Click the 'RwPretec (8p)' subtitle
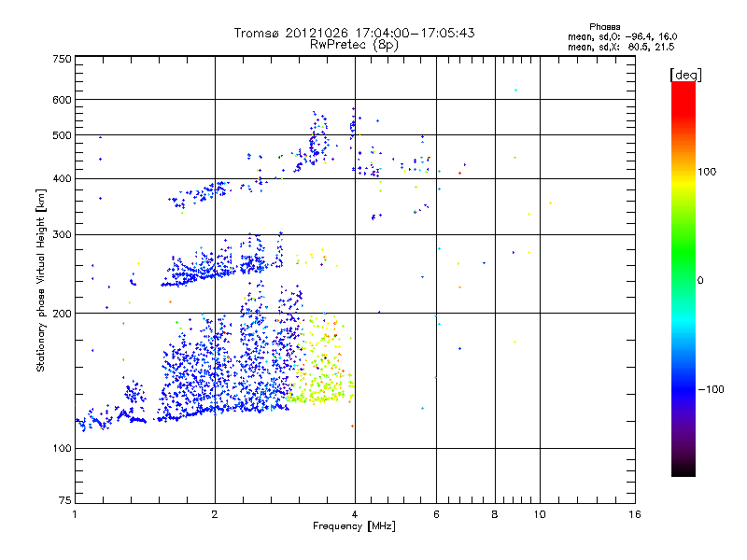Screen dimensions: 747x560 coord(354,45)
